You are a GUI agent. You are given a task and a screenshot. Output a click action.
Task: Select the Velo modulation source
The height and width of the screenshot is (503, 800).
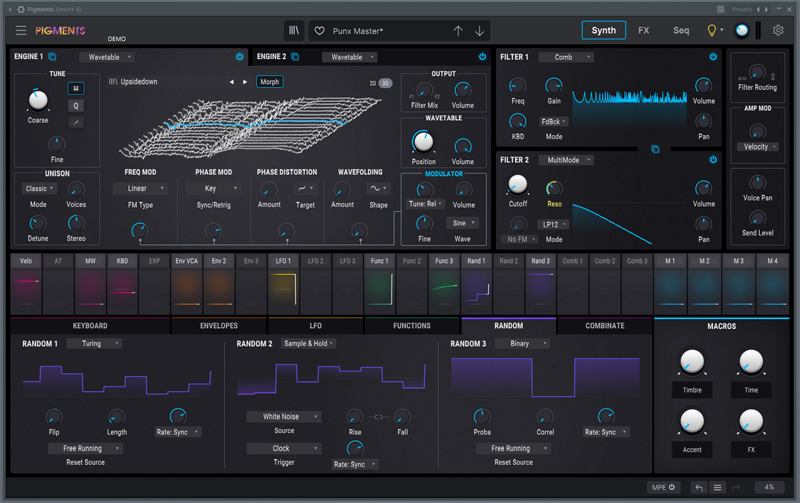pos(26,284)
